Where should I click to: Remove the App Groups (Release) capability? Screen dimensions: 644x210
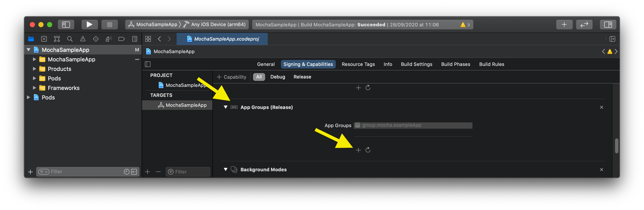click(601, 107)
